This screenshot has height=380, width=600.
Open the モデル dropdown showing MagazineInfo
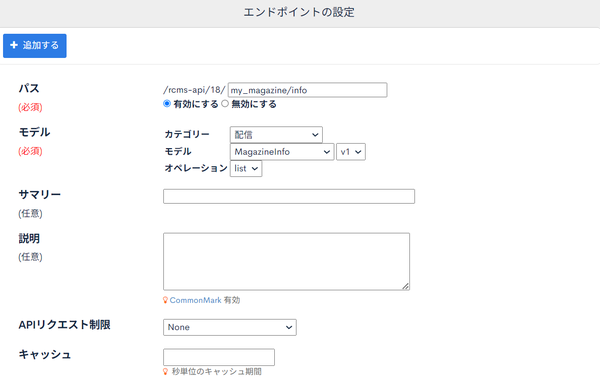pyautogui.click(x=282, y=152)
